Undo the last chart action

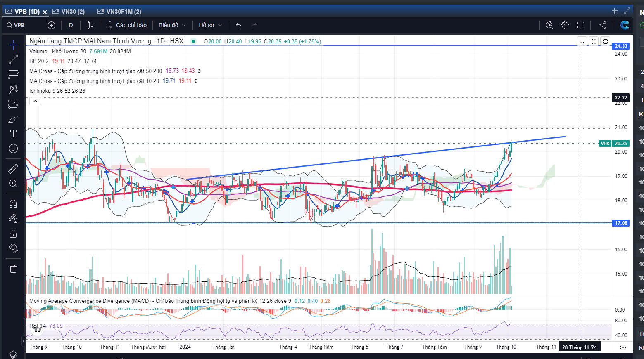point(238,25)
